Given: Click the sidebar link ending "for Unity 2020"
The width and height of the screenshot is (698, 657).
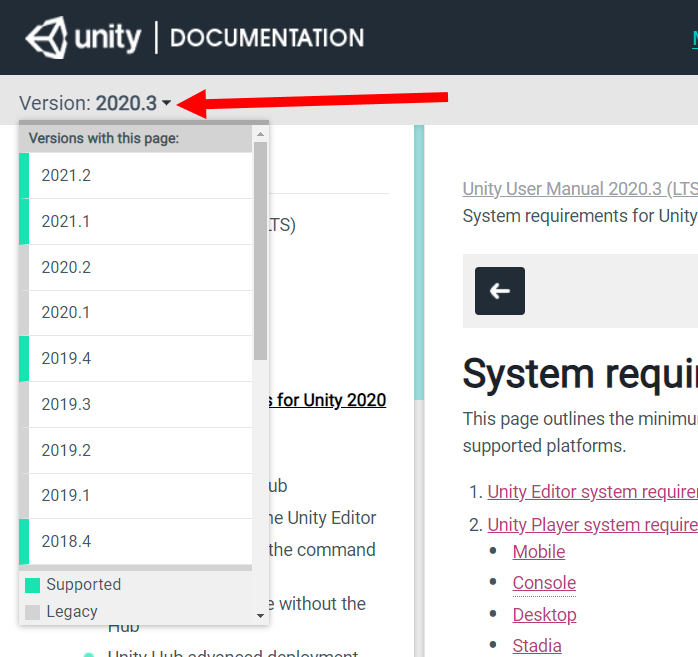Looking at the screenshot, I should click(327, 400).
